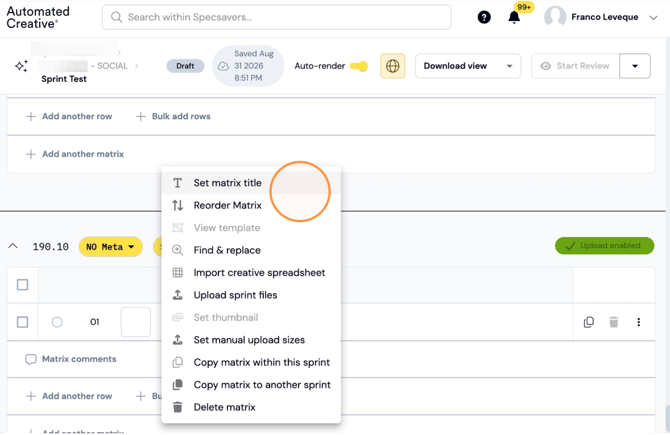Open the notifications bell
This screenshot has width=670, height=435.
[x=514, y=17]
